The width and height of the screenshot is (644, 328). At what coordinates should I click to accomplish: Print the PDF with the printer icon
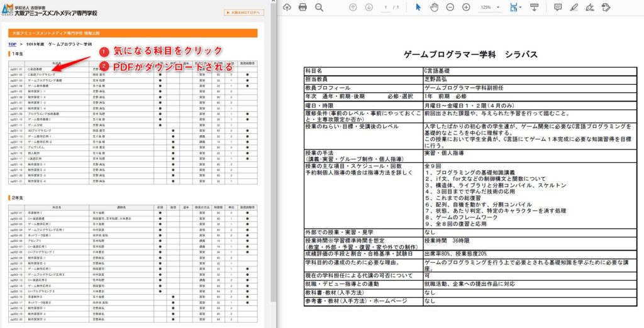click(303, 7)
